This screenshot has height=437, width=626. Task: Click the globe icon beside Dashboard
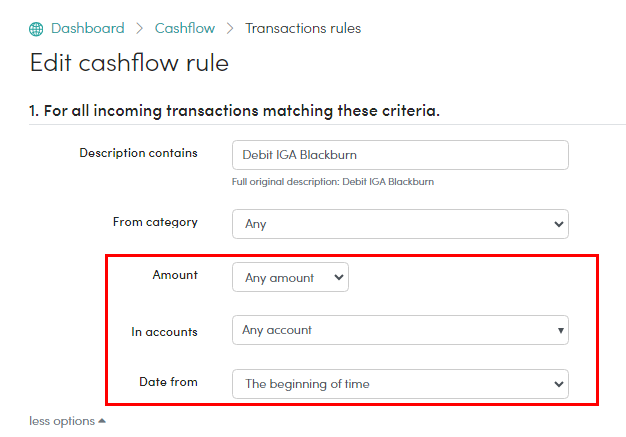(36, 29)
